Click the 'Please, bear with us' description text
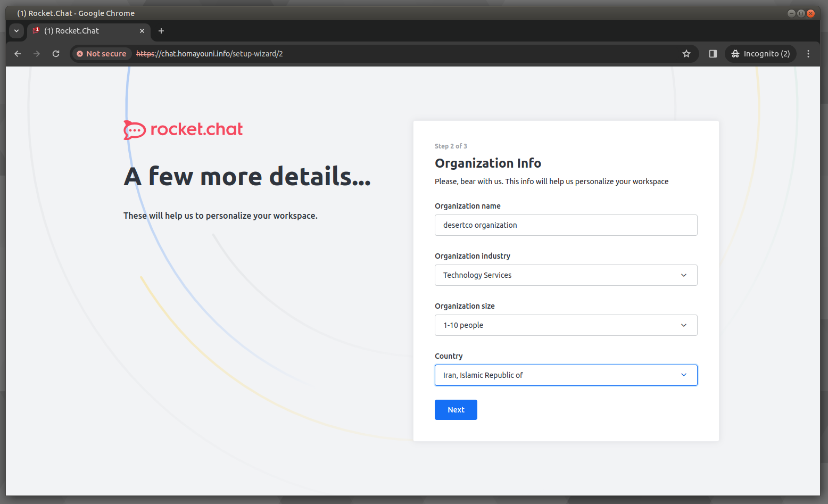 551,181
